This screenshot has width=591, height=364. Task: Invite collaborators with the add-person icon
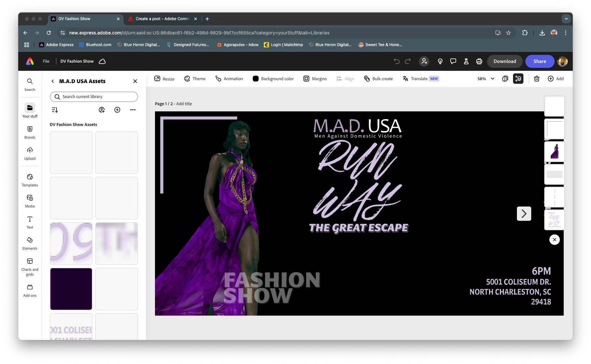(424, 61)
